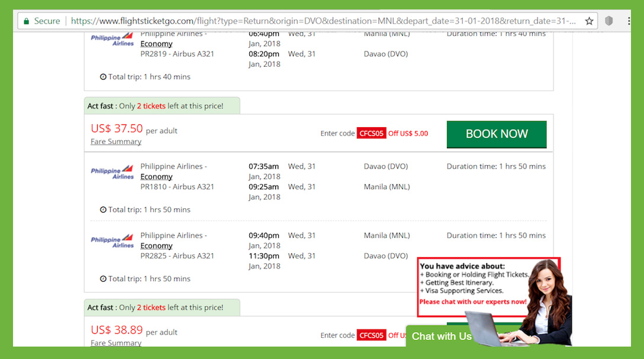Click 'Booking or Holding Flight Tickets' advice line
644x359 pixels.
click(474, 274)
